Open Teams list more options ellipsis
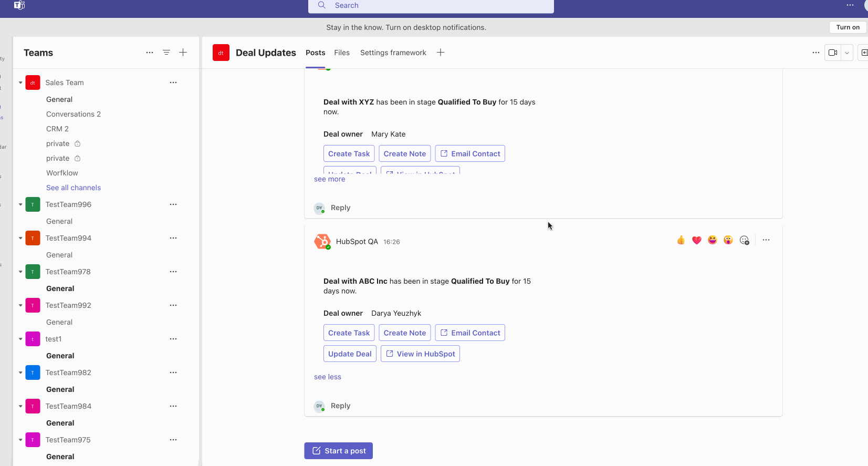This screenshot has height=466, width=868. 150,53
